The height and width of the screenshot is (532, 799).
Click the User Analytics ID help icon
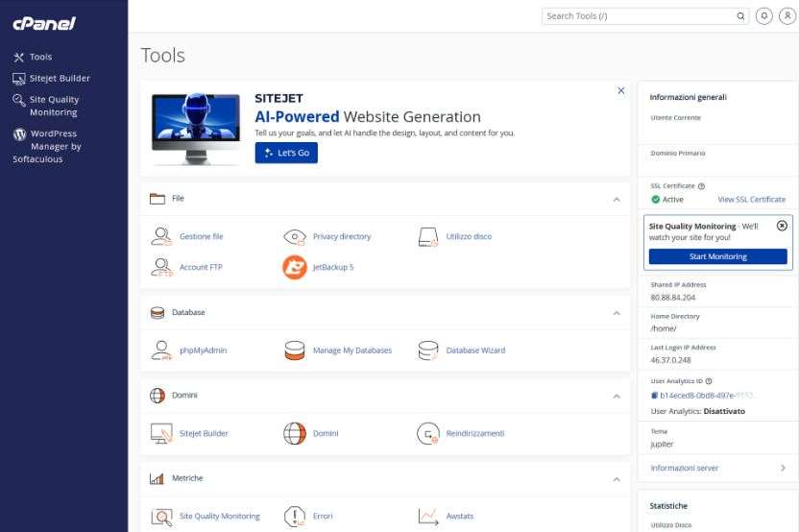[x=709, y=381]
